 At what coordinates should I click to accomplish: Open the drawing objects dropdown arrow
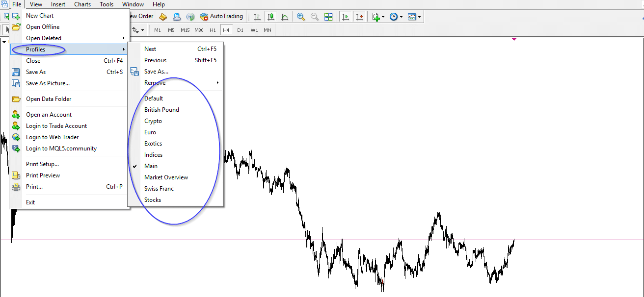pyautogui.click(x=142, y=30)
